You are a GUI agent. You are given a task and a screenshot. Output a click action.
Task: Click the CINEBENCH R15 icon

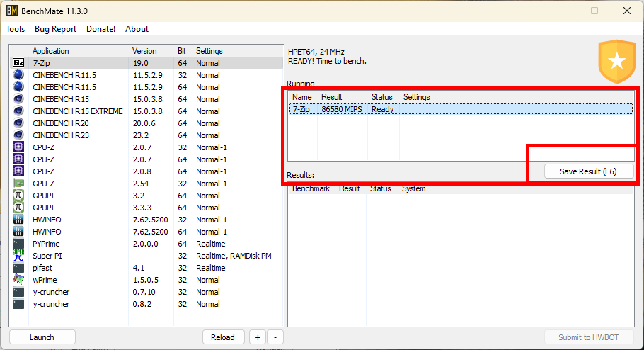pos(18,99)
